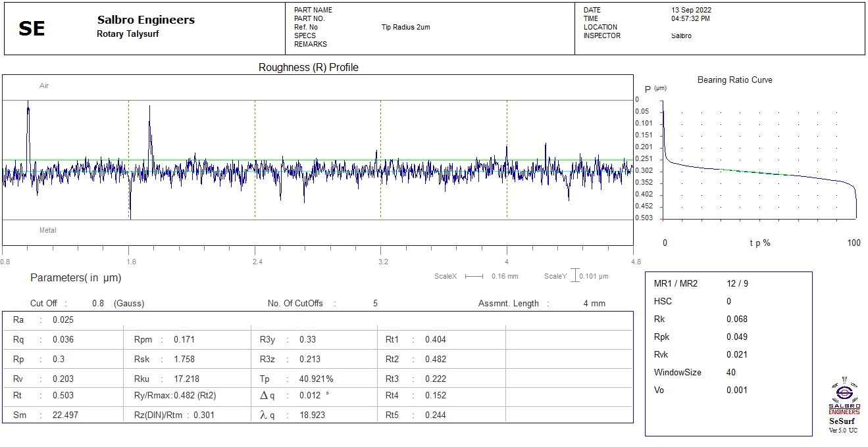
Task: Click the Tip Radius 2um reference field
Action: [x=405, y=28]
